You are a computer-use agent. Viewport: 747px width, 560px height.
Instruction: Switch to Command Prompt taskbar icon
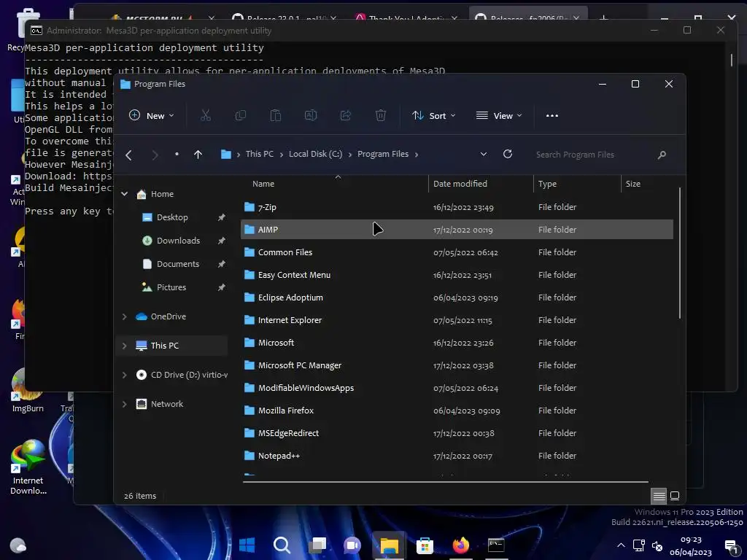pyautogui.click(x=496, y=545)
